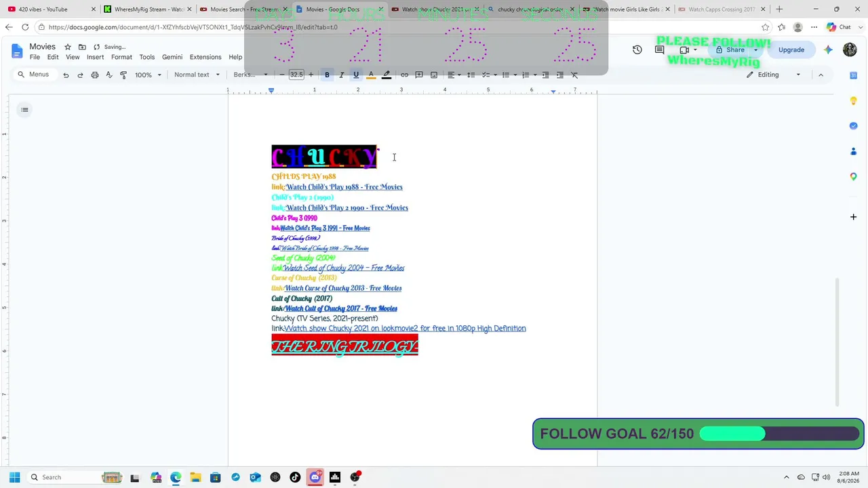868x488 pixels.
Task: Open the Watch Seed of Chucky 2004 link
Action: (343, 268)
